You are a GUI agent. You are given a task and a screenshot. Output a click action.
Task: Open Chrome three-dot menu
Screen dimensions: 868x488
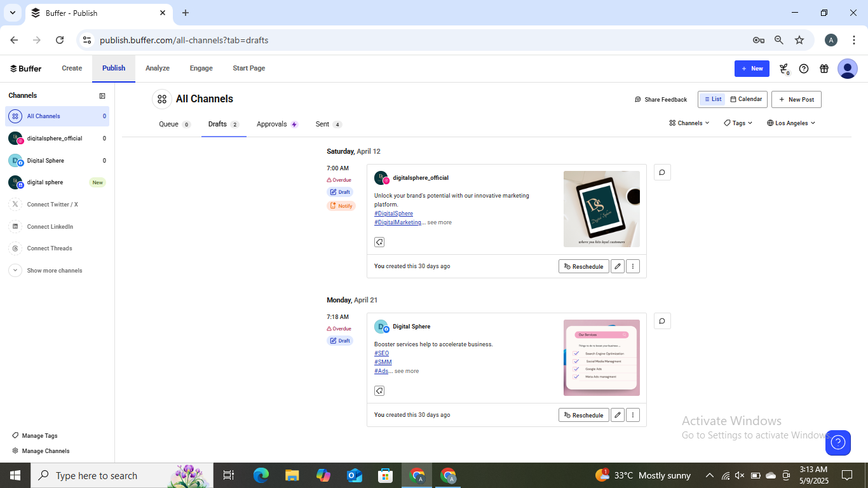(x=854, y=40)
